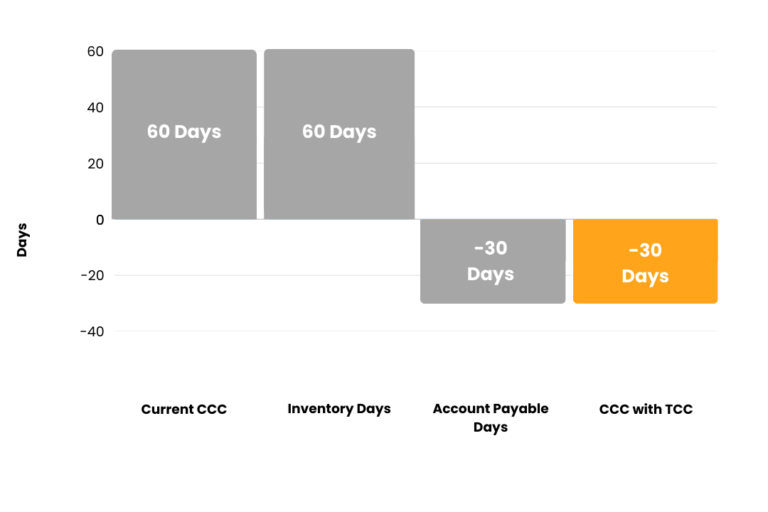
Task: Click the -20 tick on the axis
Action: coord(93,275)
